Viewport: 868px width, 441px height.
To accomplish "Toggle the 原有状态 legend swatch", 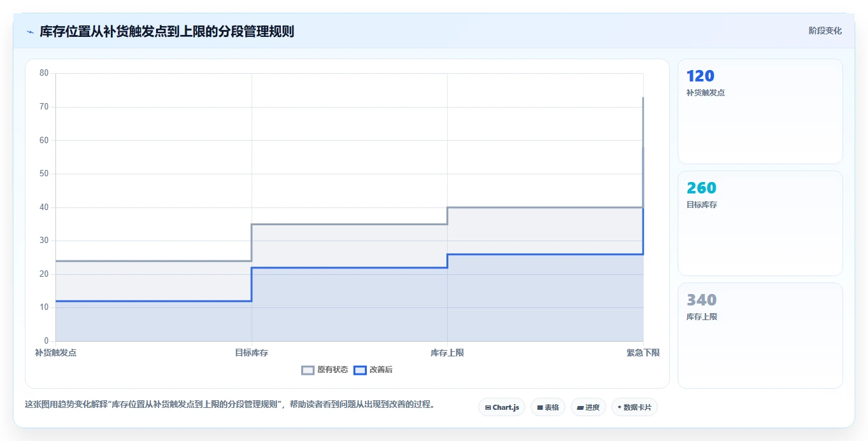I will click(x=308, y=370).
